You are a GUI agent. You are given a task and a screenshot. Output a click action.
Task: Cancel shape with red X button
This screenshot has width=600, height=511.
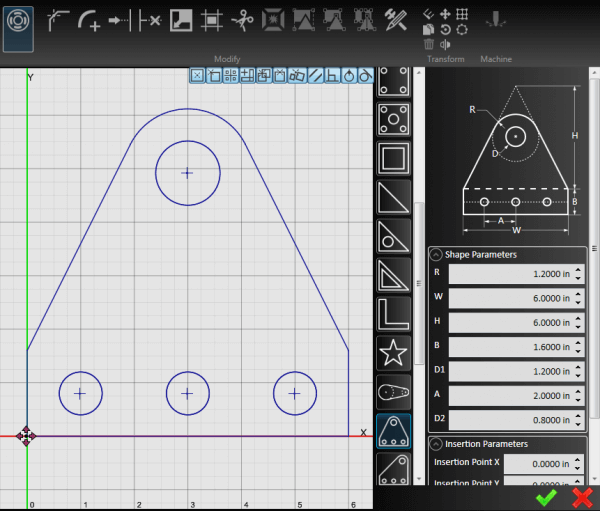(581, 497)
